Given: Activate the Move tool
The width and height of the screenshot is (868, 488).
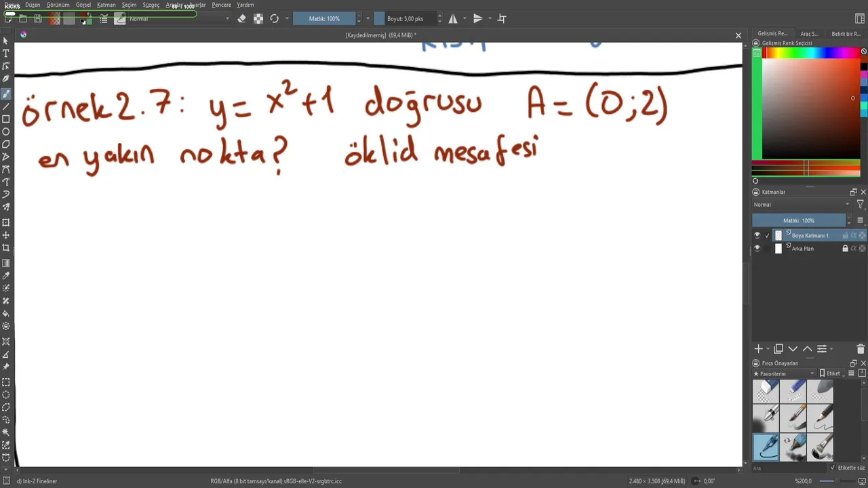Looking at the screenshot, I should [x=6, y=235].
